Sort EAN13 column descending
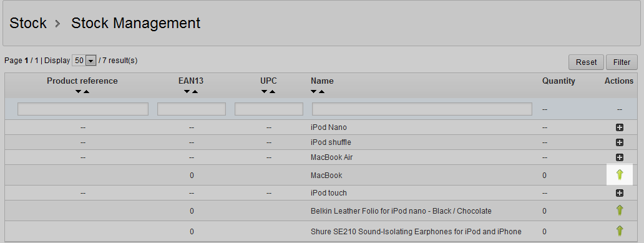The image size is (644, 243). [187, 91]
